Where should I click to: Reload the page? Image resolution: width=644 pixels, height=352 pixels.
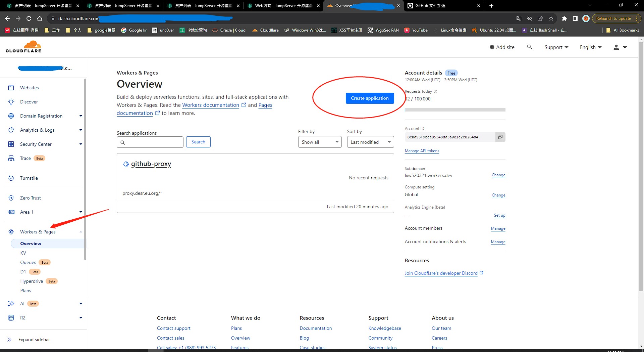(29, 18)
